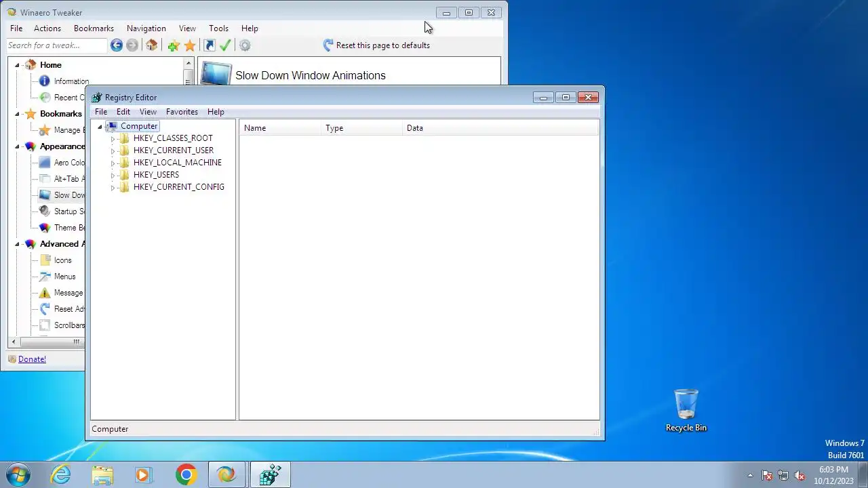Select the Recent Changes clock icon in Winaero tree
This screenshot has width=868, height=488.
click(x=45, y=98)
